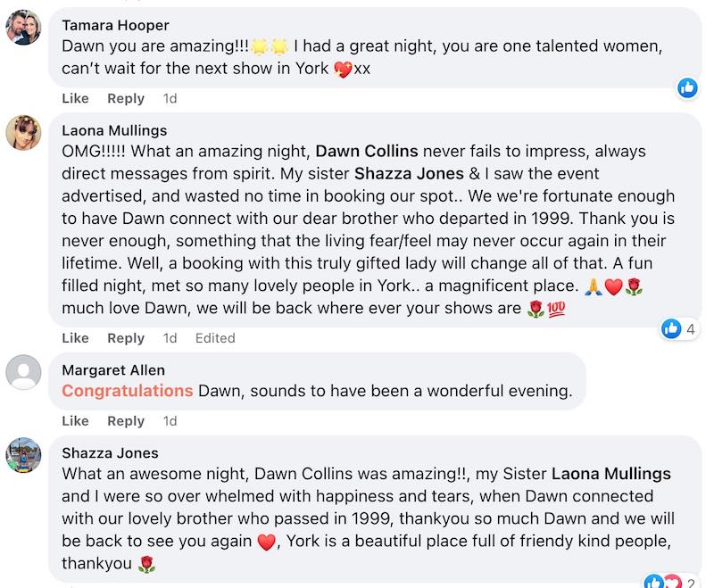Image resolution: width=714 pixels, height=588 pixels.
Task: Reply to Margaret Allen's comment
Action: [126, 420]
